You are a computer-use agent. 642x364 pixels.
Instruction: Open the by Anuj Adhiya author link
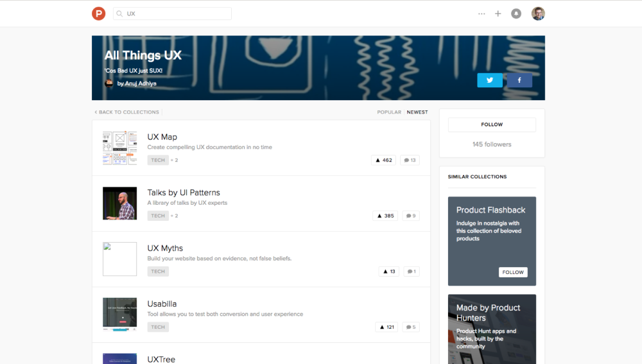(x=137, y=83)
